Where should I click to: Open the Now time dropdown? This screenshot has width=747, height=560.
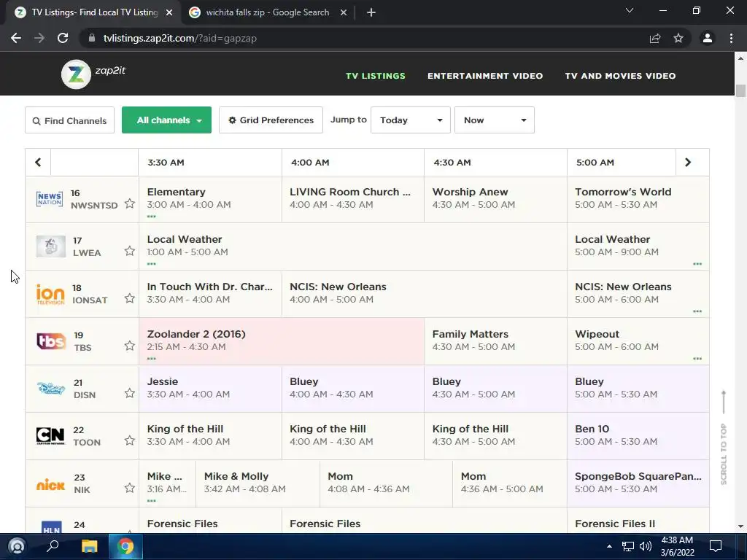click(495, 120)
